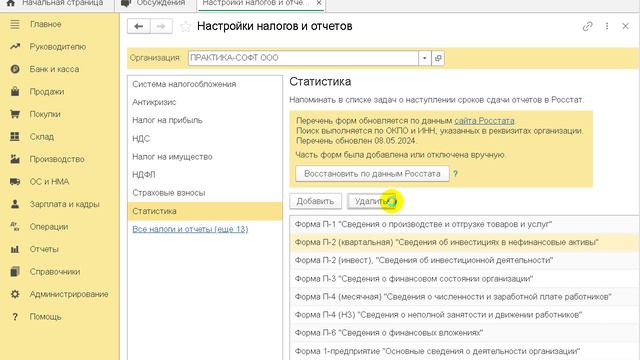Open the сайта Росстата link
Image resolution: width=640 pixels, height=360 pixels.
484,121
